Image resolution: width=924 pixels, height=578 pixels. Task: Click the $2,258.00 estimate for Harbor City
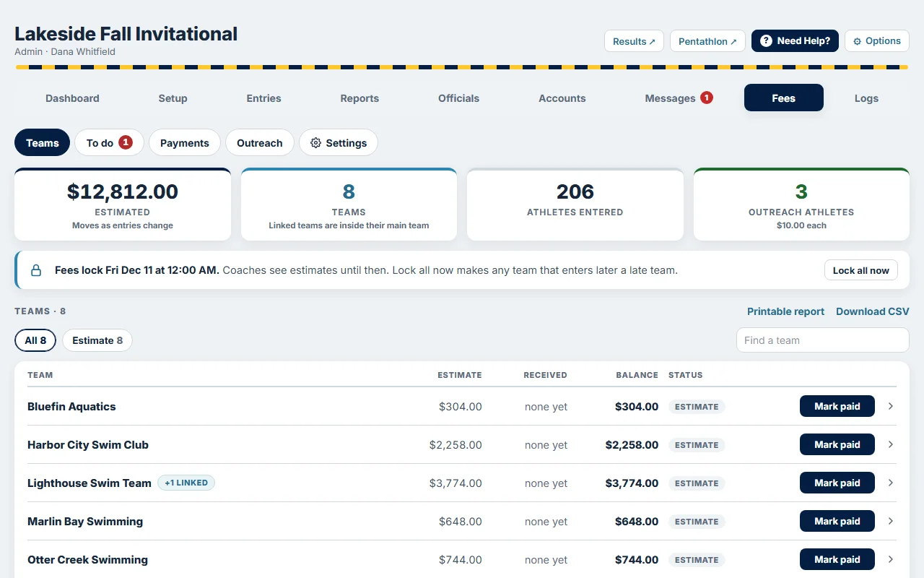pos(456,445)
